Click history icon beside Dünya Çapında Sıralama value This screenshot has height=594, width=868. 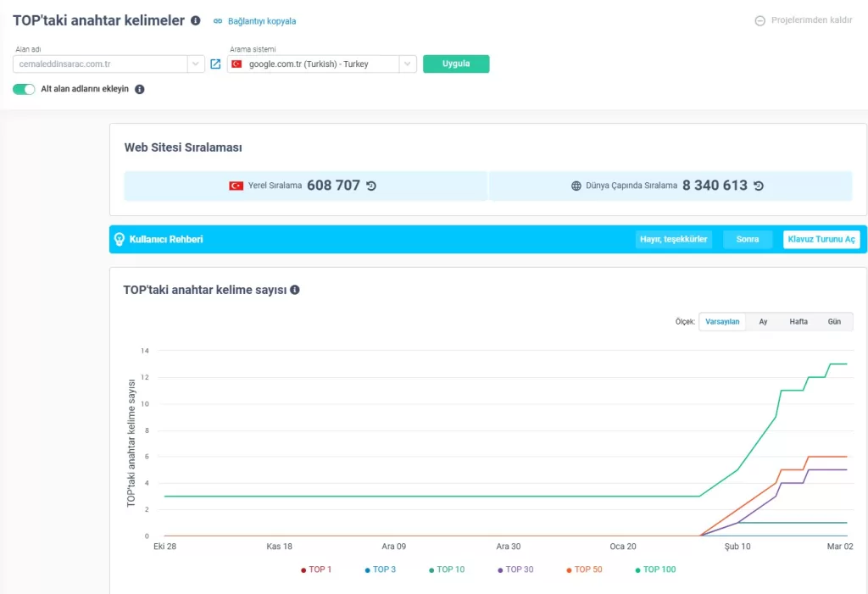pos(759,186)
